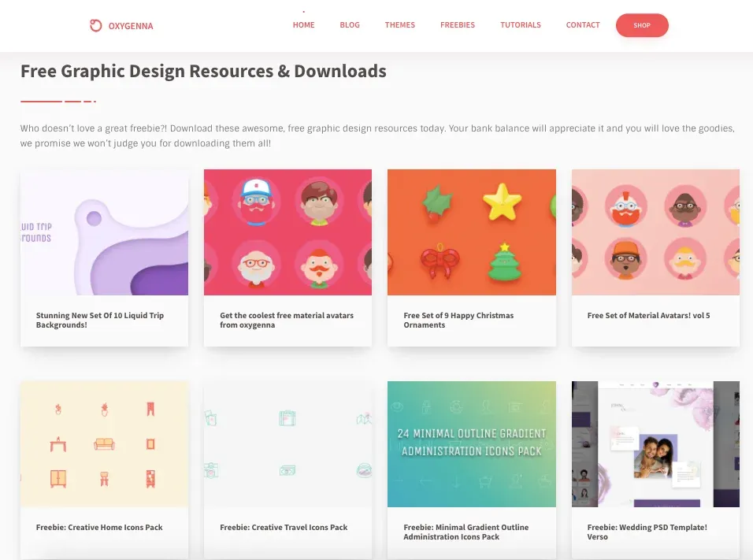
Task: Click the 24 Minimal Outline Gradient icons thumbnail
Action: (x=472, y=444)
